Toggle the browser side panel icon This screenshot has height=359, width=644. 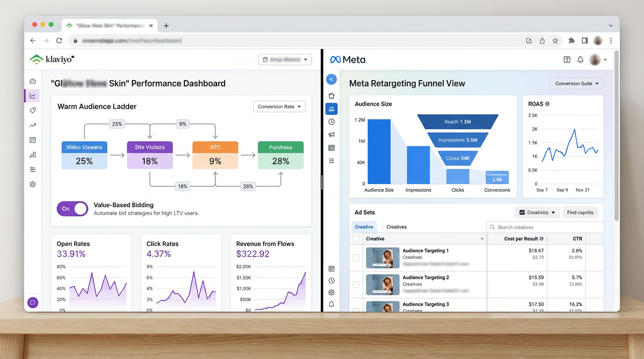pos(585,41)
